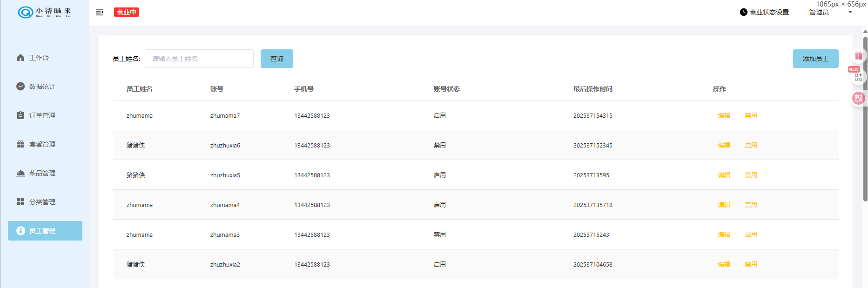This screenshot has height=288, width=868.
Task: Click the sidebar collapse hamburger icon
Action: [x=100, y=12]
